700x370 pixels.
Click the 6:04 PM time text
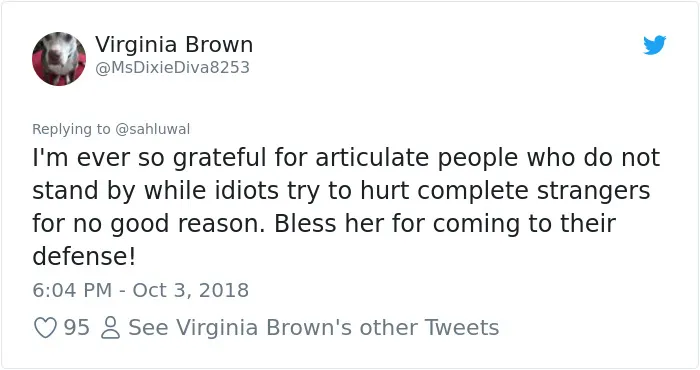tap(72, 290)
